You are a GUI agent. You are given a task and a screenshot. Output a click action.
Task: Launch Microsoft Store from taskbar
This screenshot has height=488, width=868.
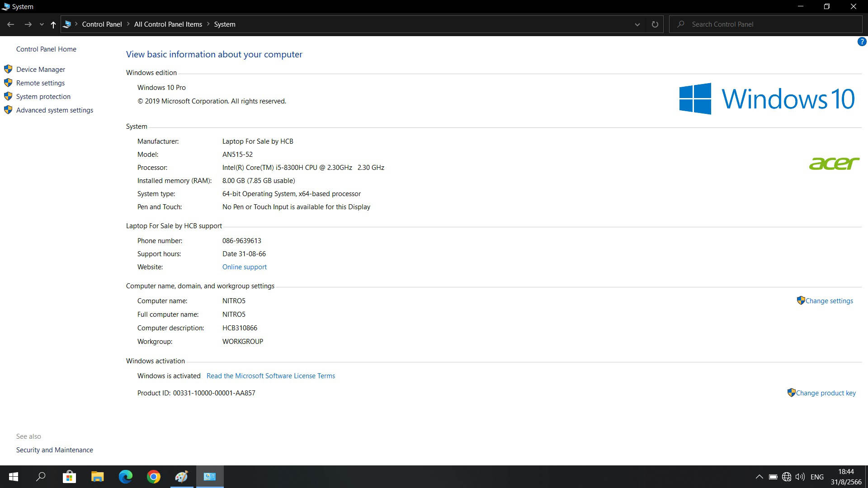click(69, 477)
